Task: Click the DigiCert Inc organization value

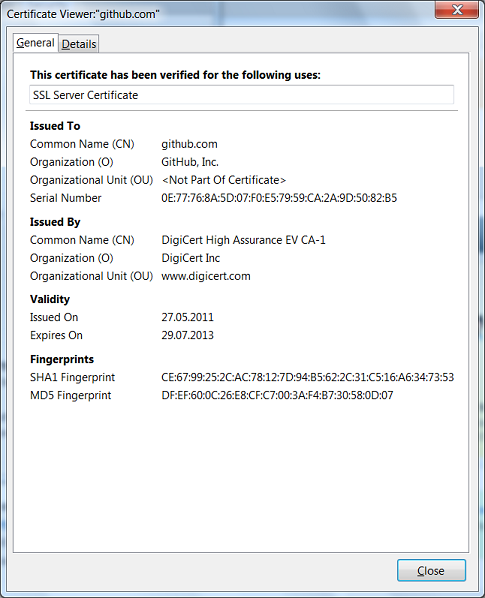Action: tap(191, 258)
